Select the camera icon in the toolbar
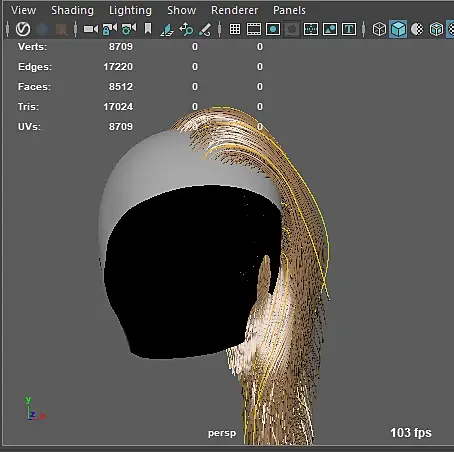 click(x=91, y=29)
